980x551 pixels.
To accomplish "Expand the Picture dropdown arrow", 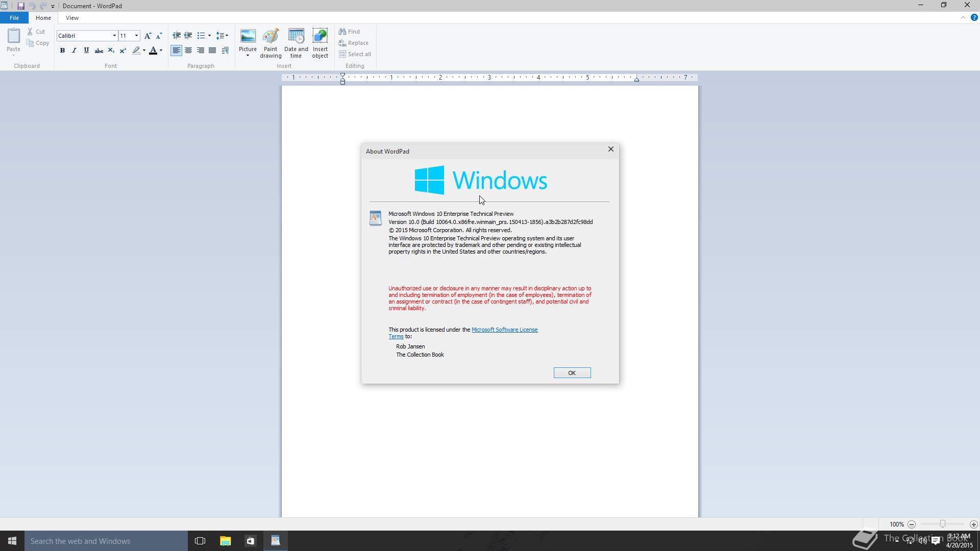I will [x=248, y=56].
